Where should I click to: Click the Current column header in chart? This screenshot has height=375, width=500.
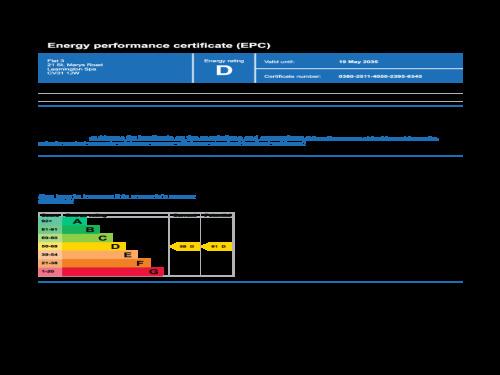(185, 215)
